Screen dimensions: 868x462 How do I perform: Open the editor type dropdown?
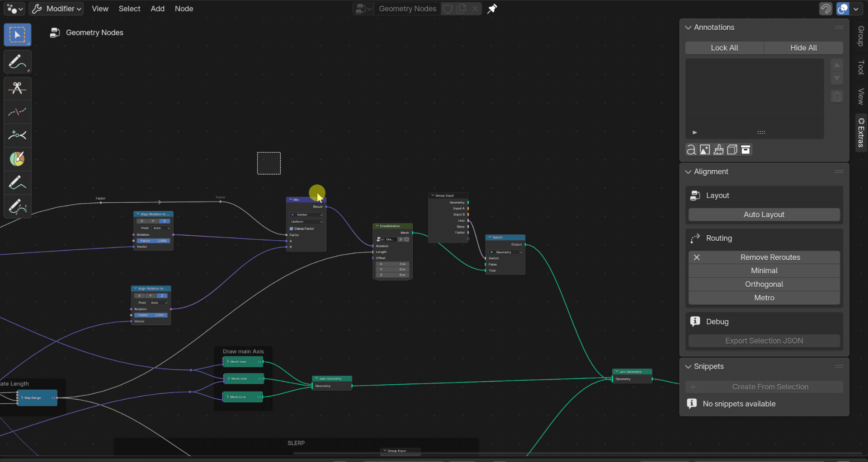pyautogui.click(x=15, y=9)
